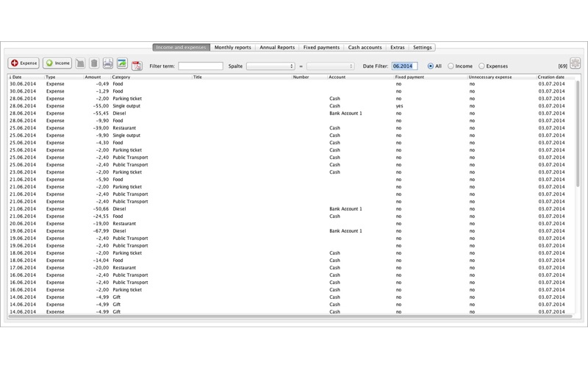Open the filter value dropdown after equals sign
This screenshot has width=588, height=368.
(330, 66)
